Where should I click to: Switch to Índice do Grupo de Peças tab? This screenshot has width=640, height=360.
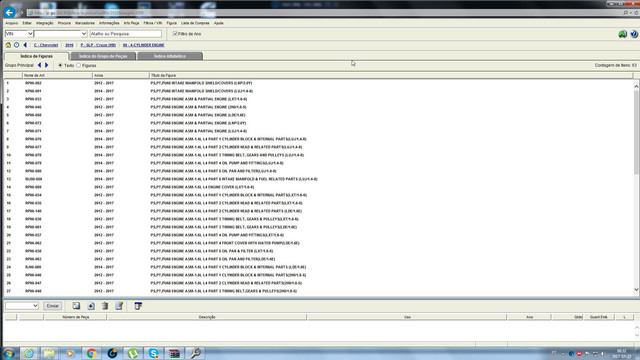point(103,56)
